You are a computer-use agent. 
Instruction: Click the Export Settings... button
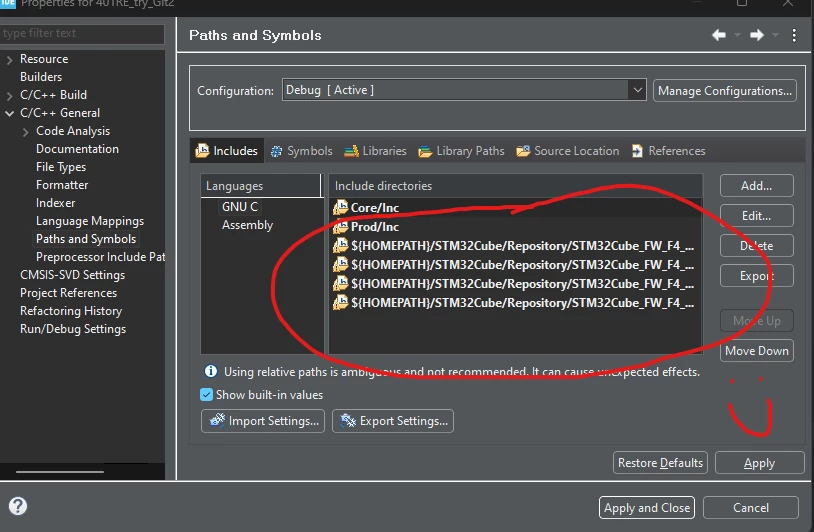[393, 420]
